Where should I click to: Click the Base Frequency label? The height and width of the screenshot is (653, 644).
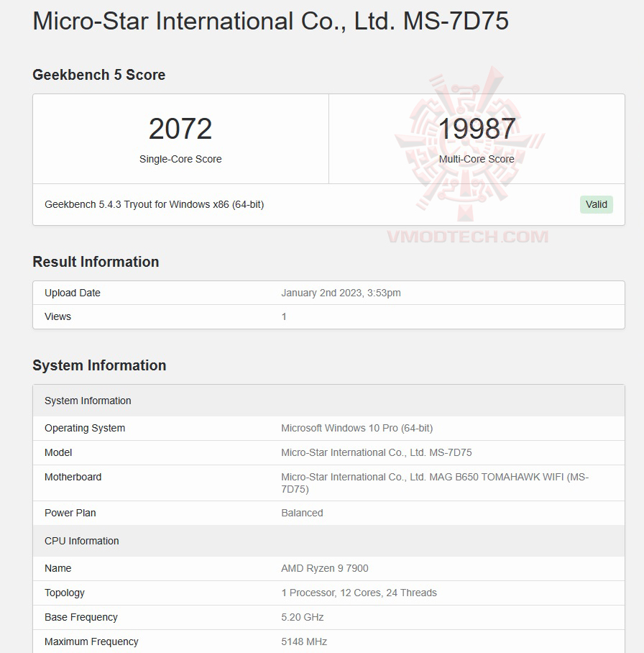[81, 617]
